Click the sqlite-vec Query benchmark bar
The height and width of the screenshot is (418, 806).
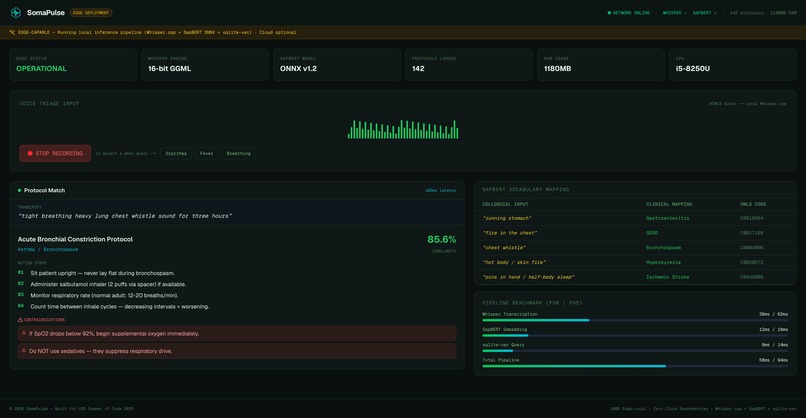coord(635,351)
